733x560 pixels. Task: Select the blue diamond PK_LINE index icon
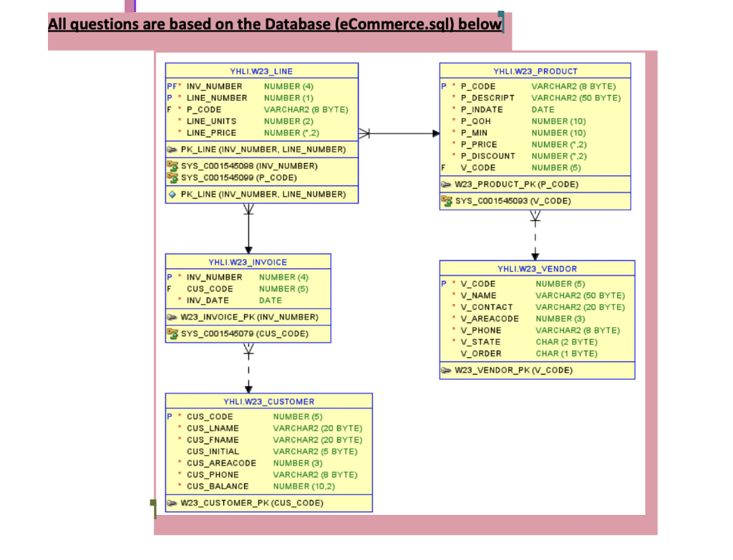171,194
